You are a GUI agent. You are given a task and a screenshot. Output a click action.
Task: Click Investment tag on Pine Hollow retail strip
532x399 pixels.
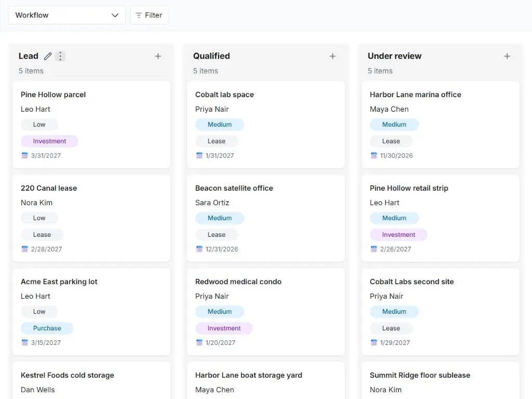[398, 235]
